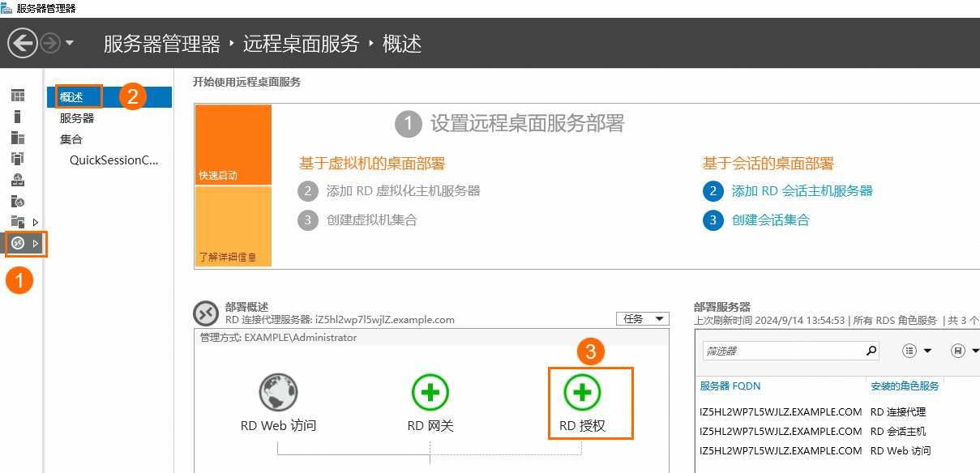
Task: Click 服务器管理器 in the breadcrumb
Action: click(162, 44)
